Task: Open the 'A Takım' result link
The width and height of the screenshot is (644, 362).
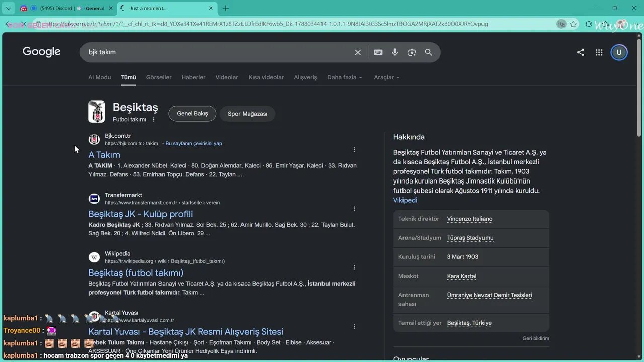Action: [x=104, y=155]
